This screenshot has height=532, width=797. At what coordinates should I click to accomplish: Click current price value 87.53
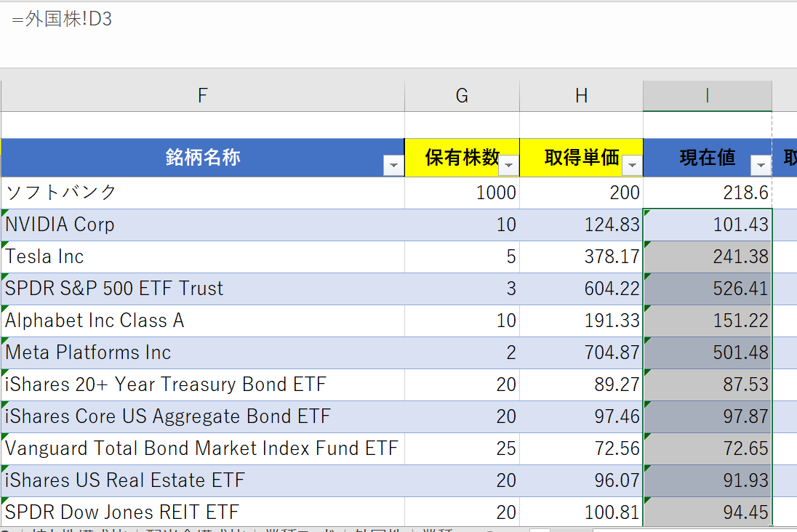pos(708,384)
